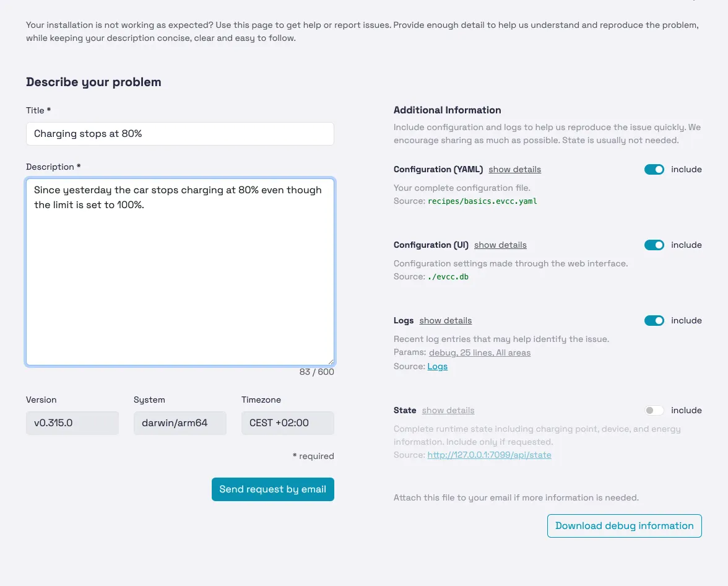Toggle Configuration (UI) include switch
The height and width of the screenshot is (586, 728).
pyautogui.click(x=654, y=245)
